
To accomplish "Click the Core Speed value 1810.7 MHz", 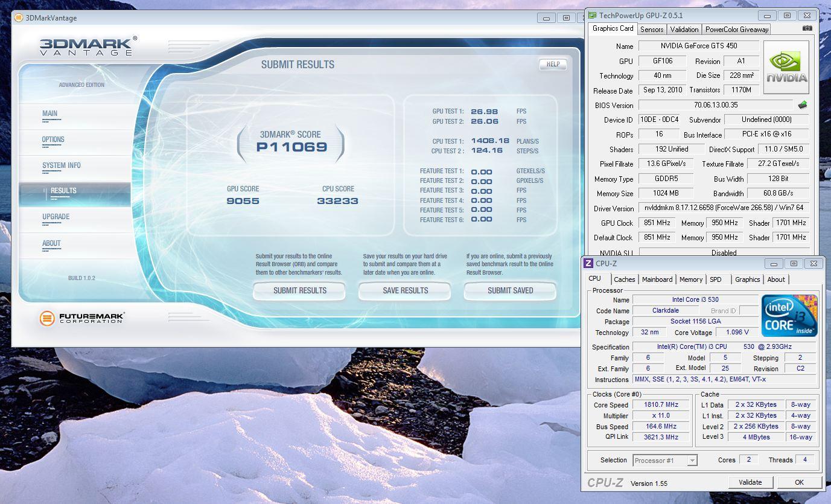I will [661, 405].
